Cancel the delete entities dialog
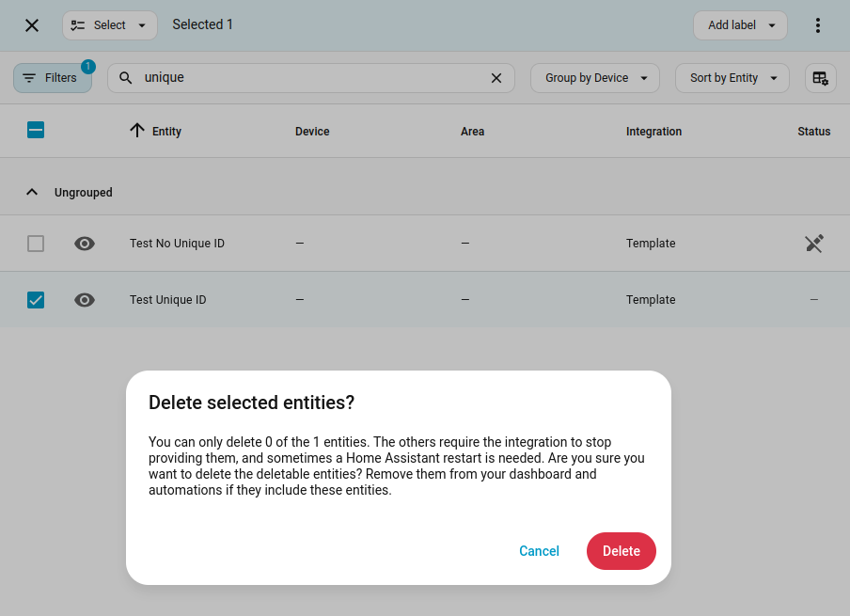850x616 pixels. point(539,551)
